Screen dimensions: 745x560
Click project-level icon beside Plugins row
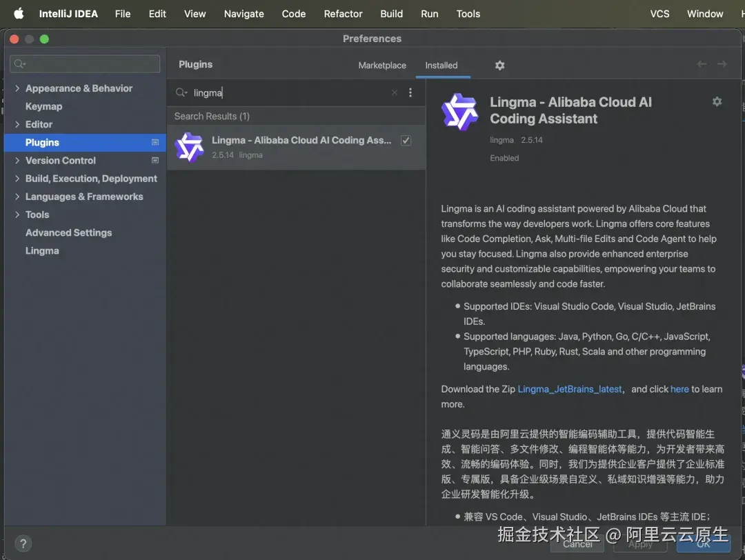click(x=155, y=143)
